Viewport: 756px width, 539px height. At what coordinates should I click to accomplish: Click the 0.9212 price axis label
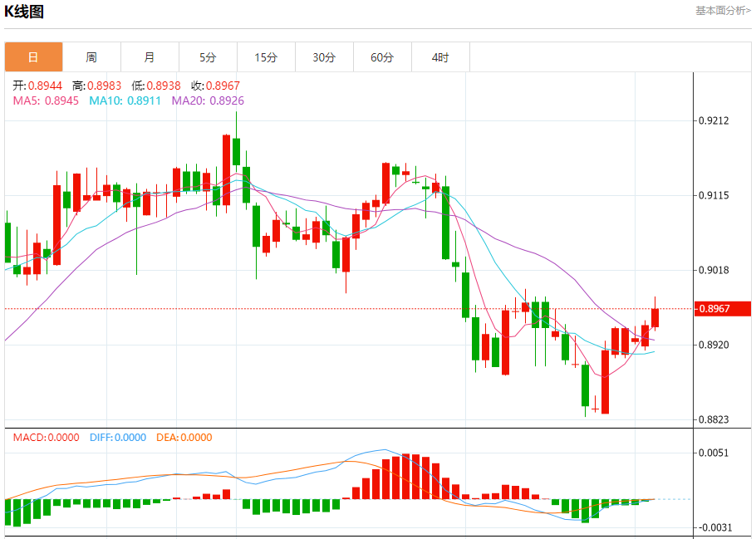(x=714, y=120)
